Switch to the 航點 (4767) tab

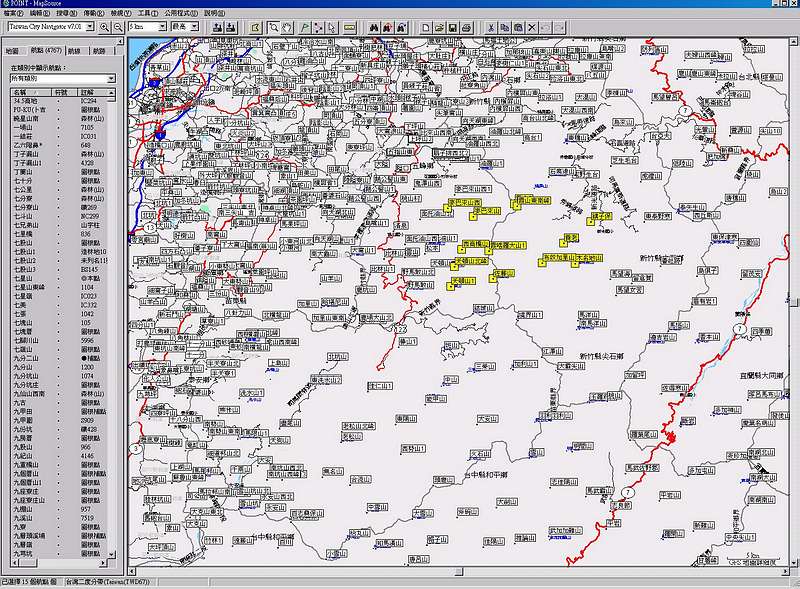click(x=46, y=51)
